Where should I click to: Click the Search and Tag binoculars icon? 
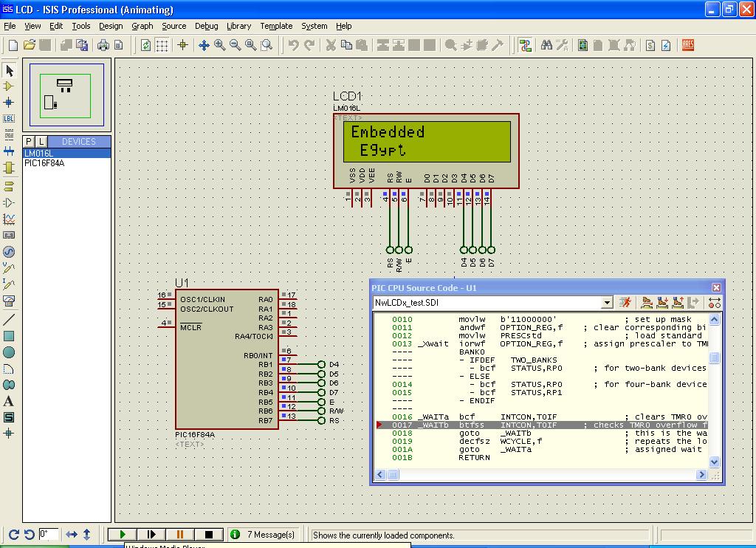click(546, 45)
